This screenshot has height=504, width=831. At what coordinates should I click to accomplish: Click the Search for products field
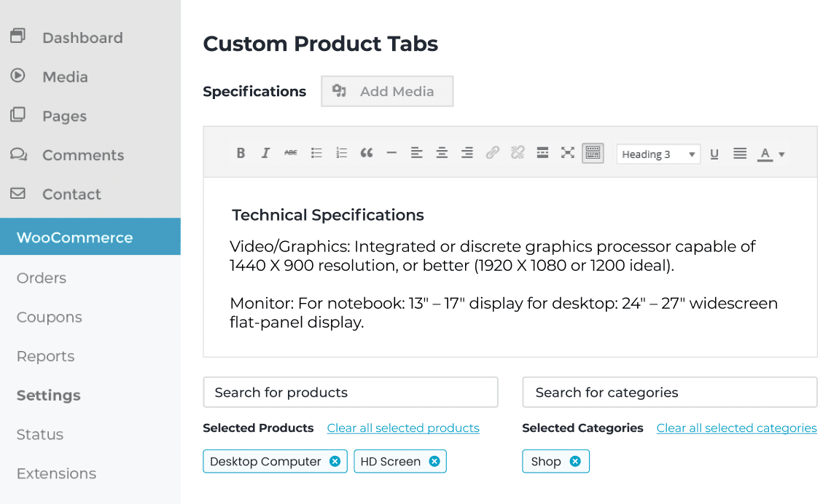(x=351, y=392)
